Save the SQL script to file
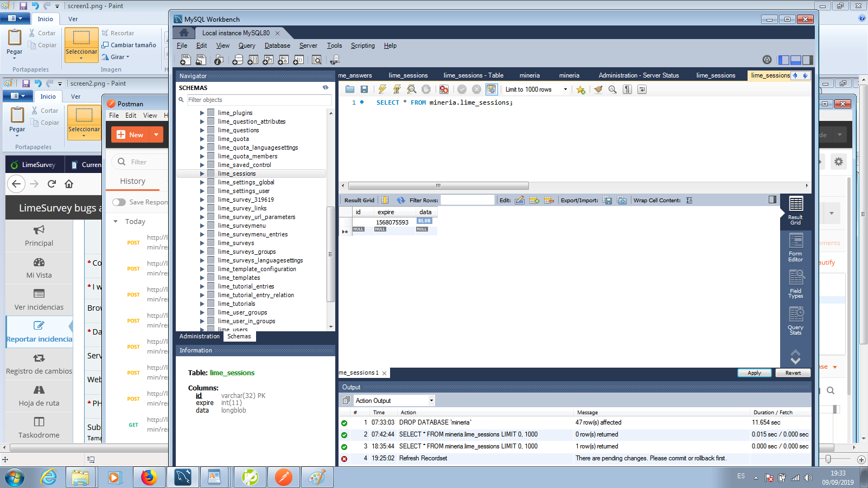This screenshot has height=488, width=868. tap(364, 89)
